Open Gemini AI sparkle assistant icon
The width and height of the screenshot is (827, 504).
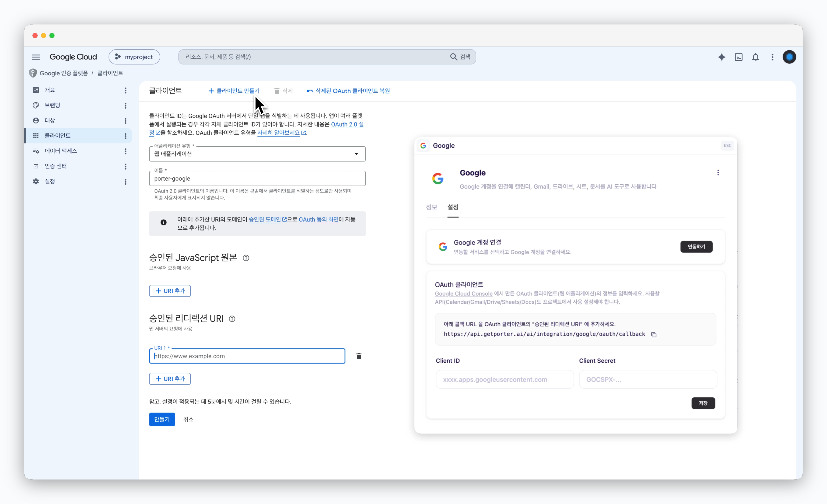click(721, 57)
